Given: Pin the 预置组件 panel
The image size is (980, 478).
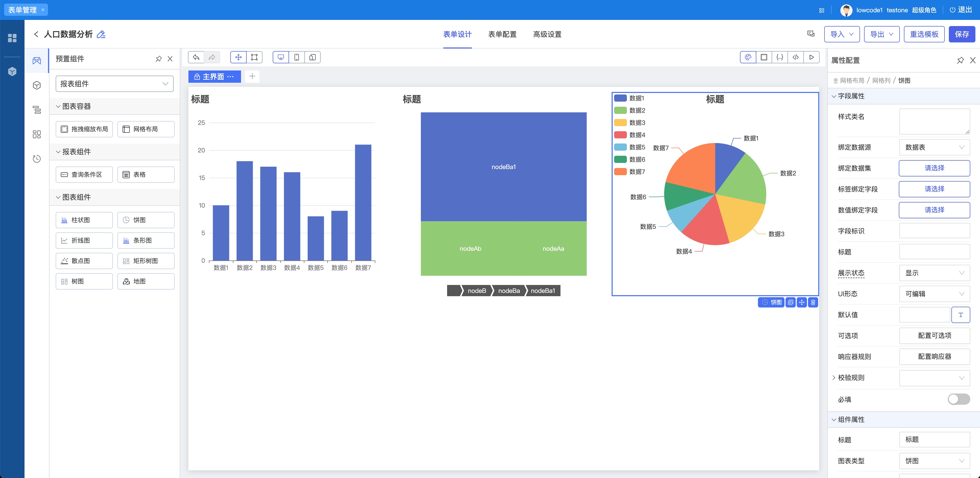Looking at the screenshot, I should 159,59.
